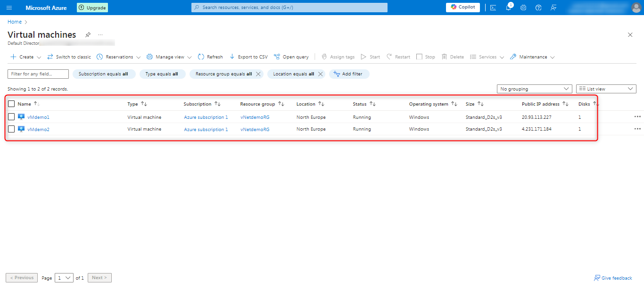Image resolution: width=644 pixels, height=290 pixels.
Task: Close the Virtual machines blade
Action: [x=630, y=35]
